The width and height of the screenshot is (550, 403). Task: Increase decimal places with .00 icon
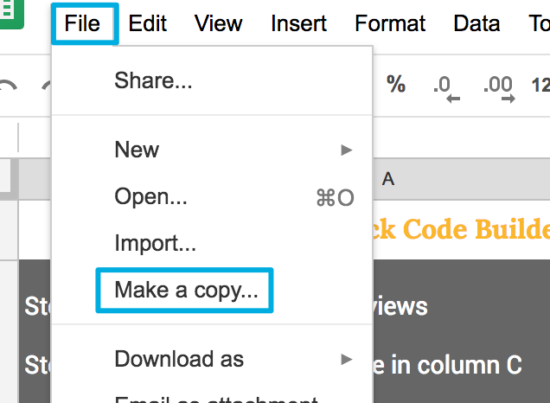click(499, 88)
